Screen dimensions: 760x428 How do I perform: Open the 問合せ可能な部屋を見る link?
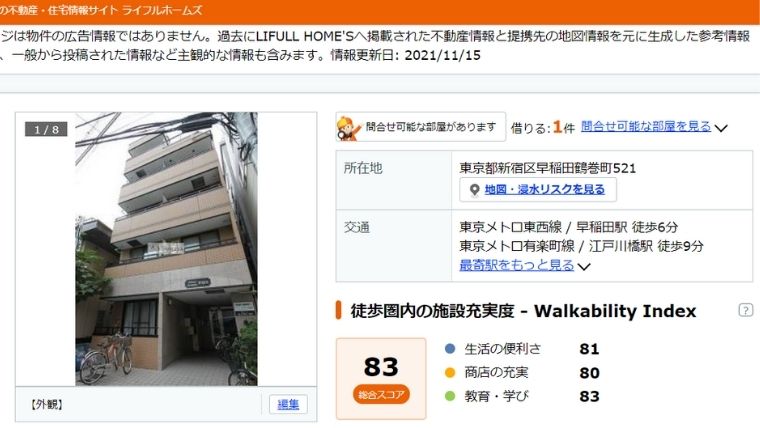(x=646, y=127)
